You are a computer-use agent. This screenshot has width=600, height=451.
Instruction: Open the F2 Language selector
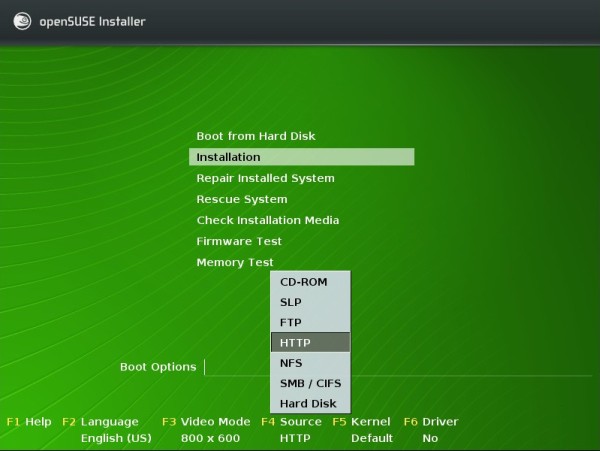100,422
